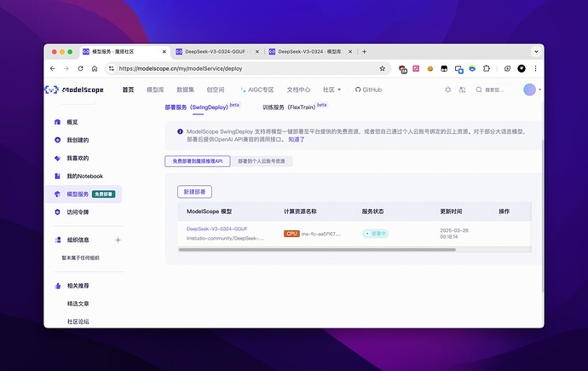Screen dimensions: 588x371
Task: Open 数据集 in the top navigation
Action: pos(185,90)
